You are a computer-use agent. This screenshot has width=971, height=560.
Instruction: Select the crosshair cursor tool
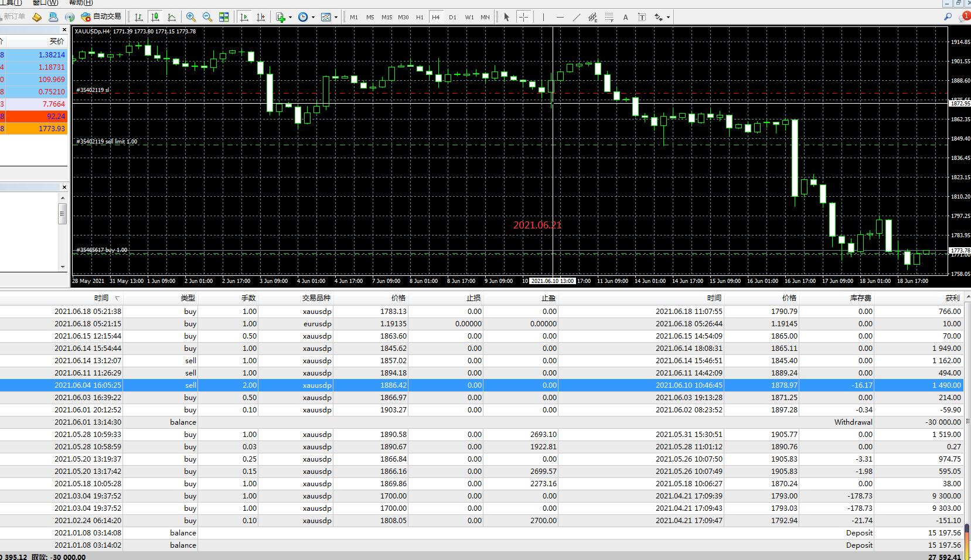coord(523,17)
